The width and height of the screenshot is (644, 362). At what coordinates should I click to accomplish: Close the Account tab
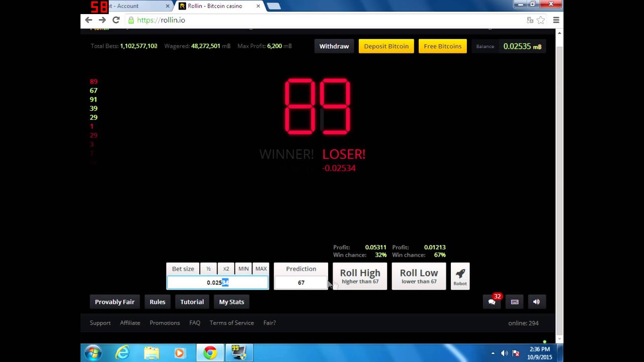pyautogui.click(x=167, y=6)
